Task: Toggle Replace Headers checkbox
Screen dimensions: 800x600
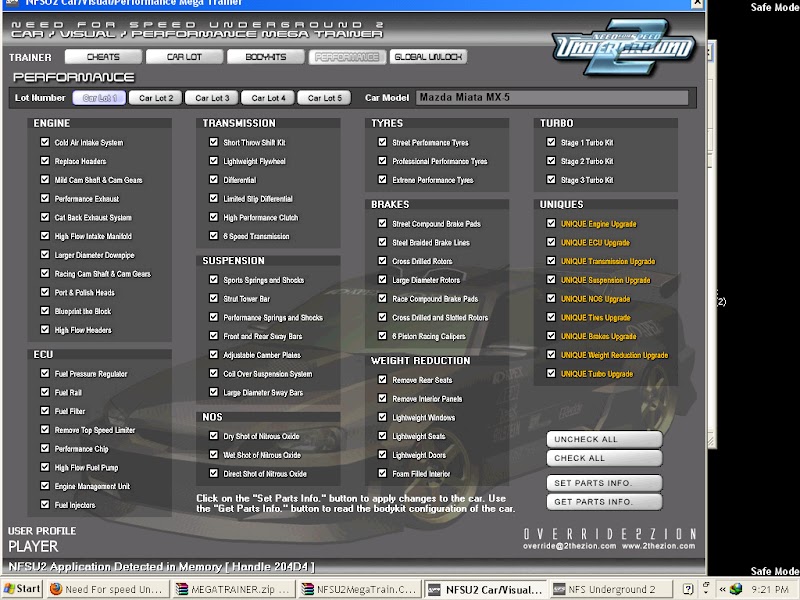Action: coord(45,161)
